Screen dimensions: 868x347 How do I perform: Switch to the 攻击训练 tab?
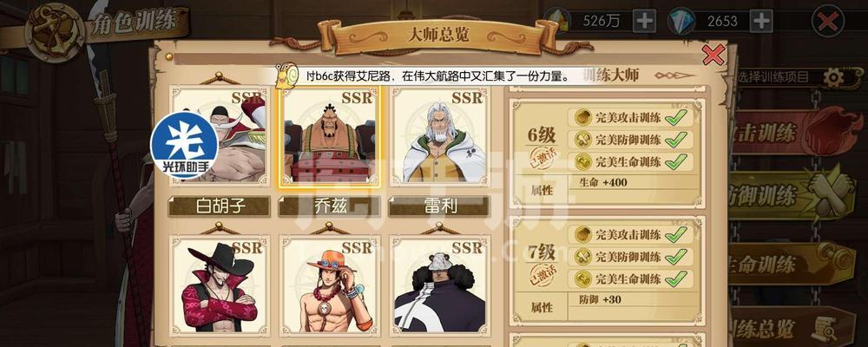(x=792, y=133)
